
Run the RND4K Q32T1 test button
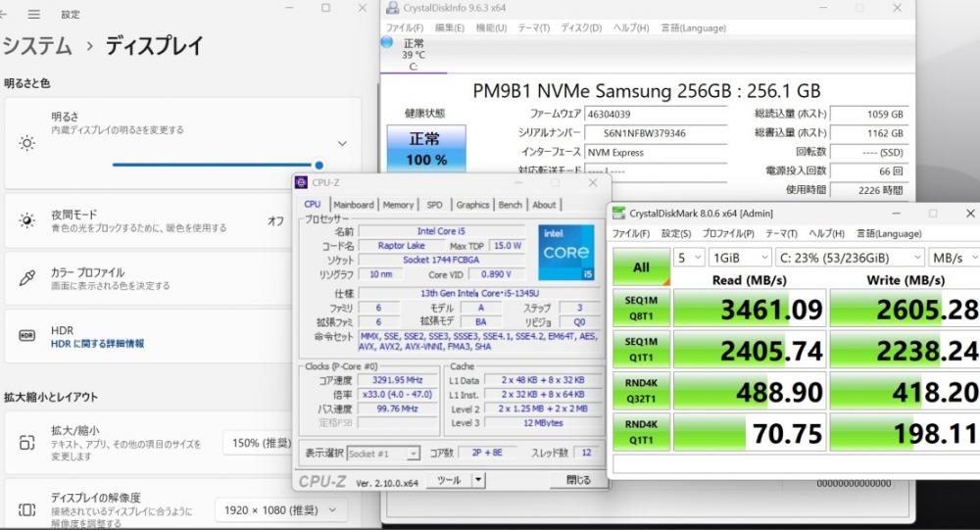[x=641, y=391]
